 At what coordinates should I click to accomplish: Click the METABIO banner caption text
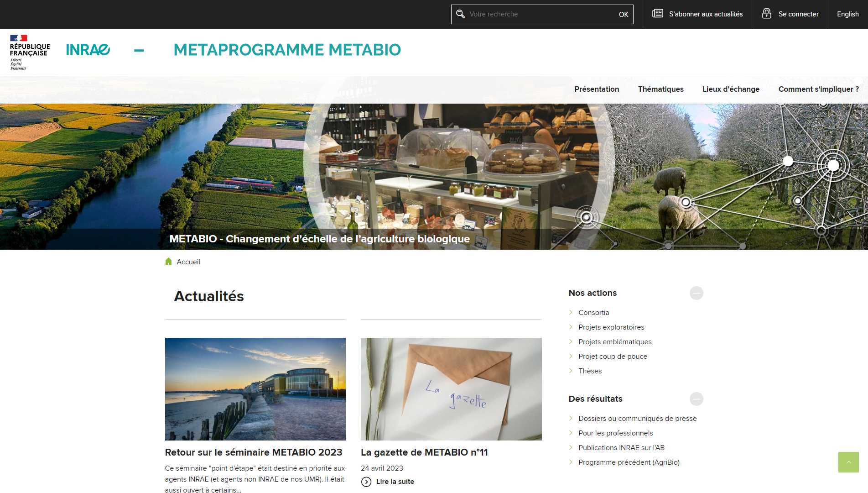(319, 239)
